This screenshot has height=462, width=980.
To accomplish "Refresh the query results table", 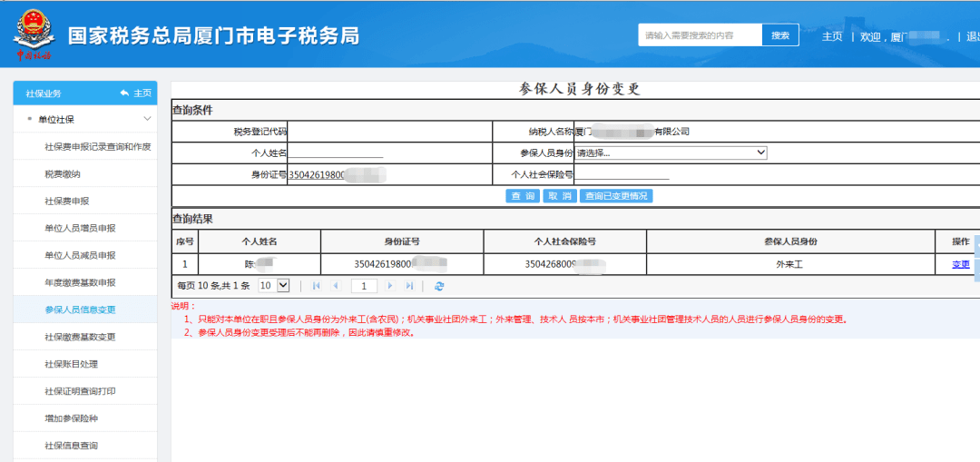I will pos(439,286).
